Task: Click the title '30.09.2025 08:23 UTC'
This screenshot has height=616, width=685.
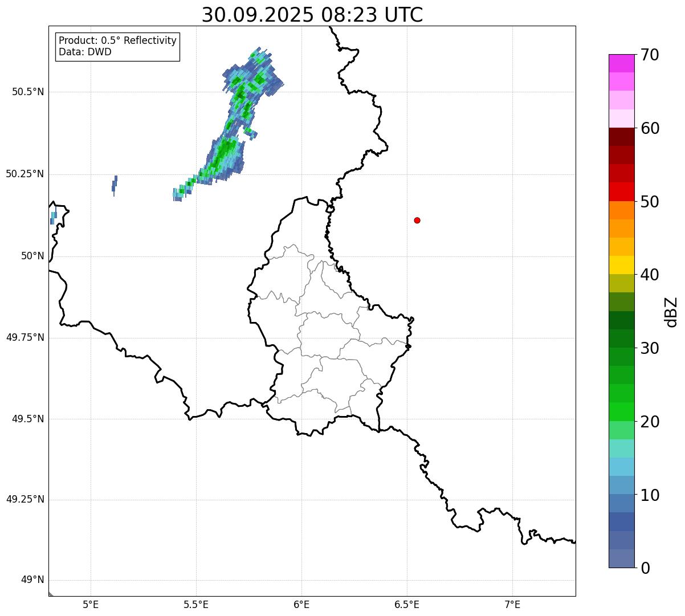Action: (x=312, y=15)
